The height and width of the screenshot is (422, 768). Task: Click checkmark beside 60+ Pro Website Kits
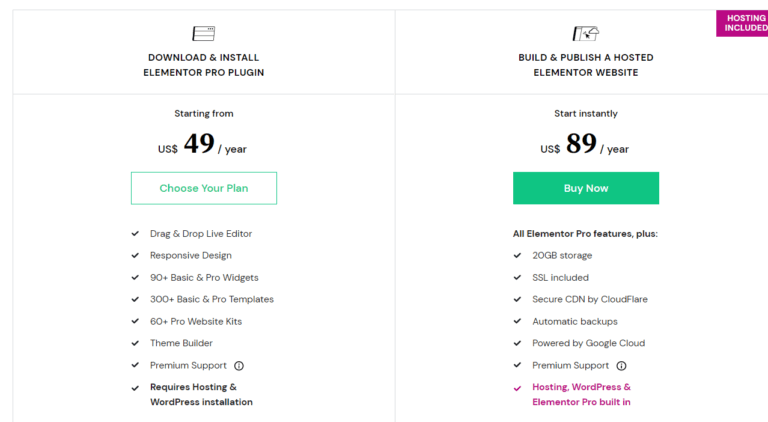[x=135, y=322]
